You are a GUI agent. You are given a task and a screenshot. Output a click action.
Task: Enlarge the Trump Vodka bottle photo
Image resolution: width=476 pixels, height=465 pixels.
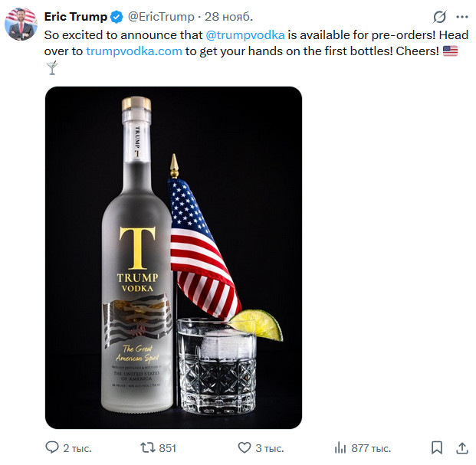[x=173, y=257]
